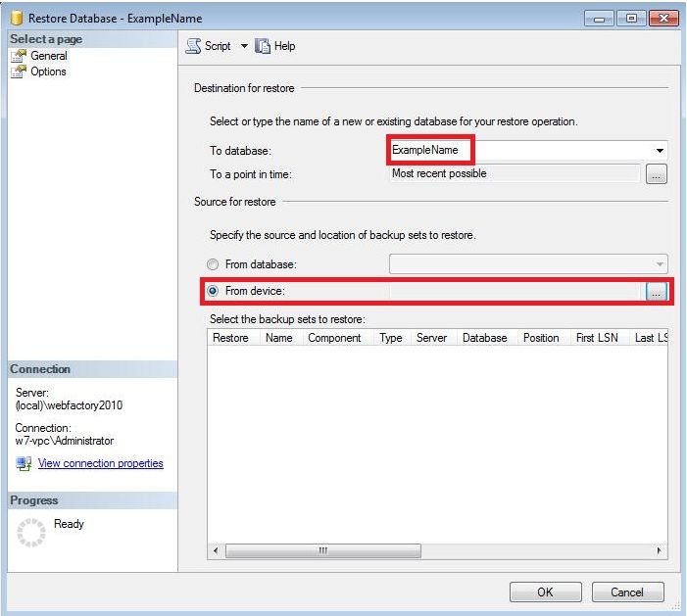Image resolution: width=687 pixels, height=616 pixels.
Task: Click the connection properties icon
Action: [24, 463]
